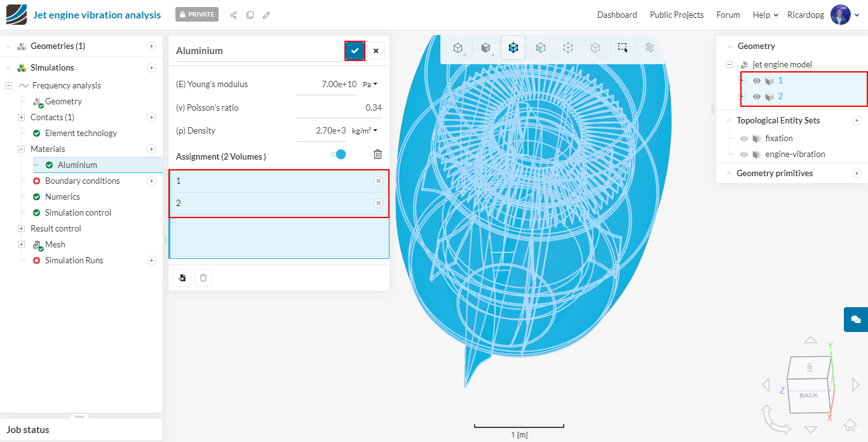Open Simulation control settings
This screenshot has height=442, width=868.
78,212
